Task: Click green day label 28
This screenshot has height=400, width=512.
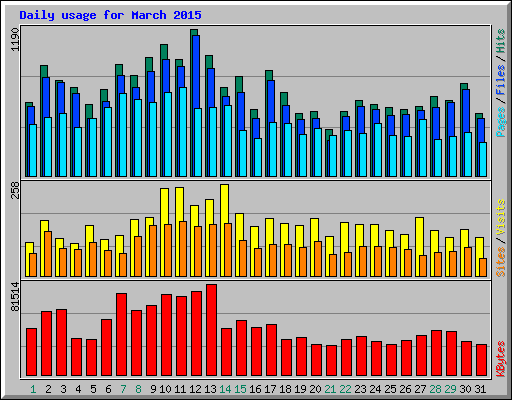Action: 435,389
